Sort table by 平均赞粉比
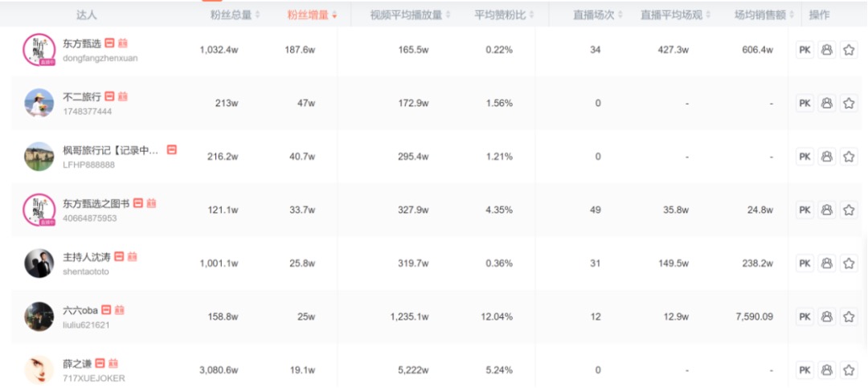The height and width of the screenshot is (388, 868). click(x=502, y=14)
